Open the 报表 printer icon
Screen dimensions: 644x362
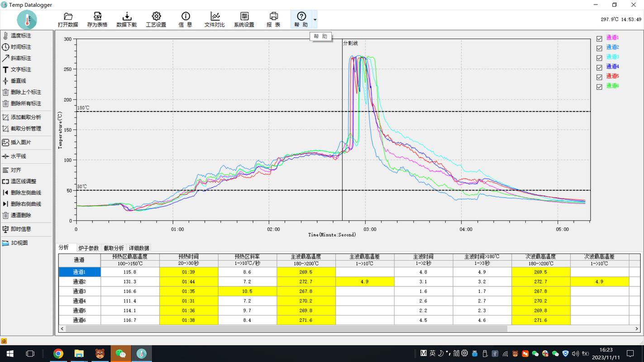tap(273, 19)
